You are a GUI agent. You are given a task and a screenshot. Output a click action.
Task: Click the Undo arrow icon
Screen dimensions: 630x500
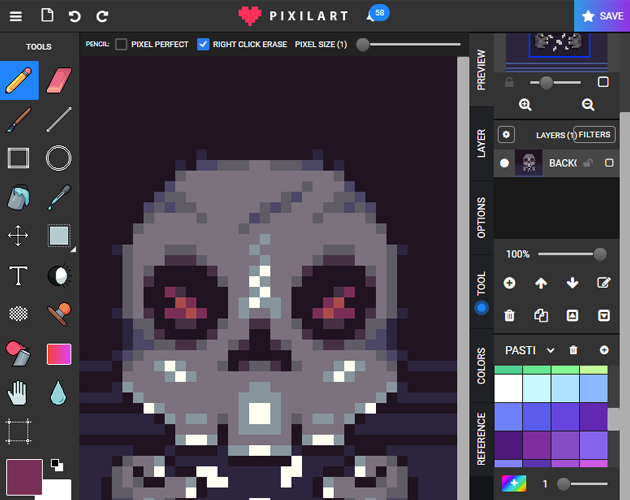pyautogui.click(x=75, y=16)
